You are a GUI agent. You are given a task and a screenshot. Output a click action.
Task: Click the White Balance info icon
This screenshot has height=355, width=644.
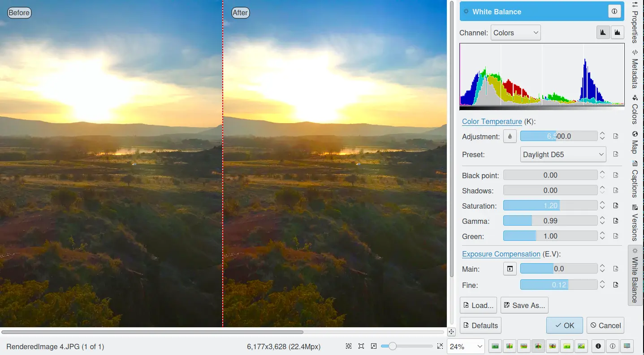click(614, 12)
